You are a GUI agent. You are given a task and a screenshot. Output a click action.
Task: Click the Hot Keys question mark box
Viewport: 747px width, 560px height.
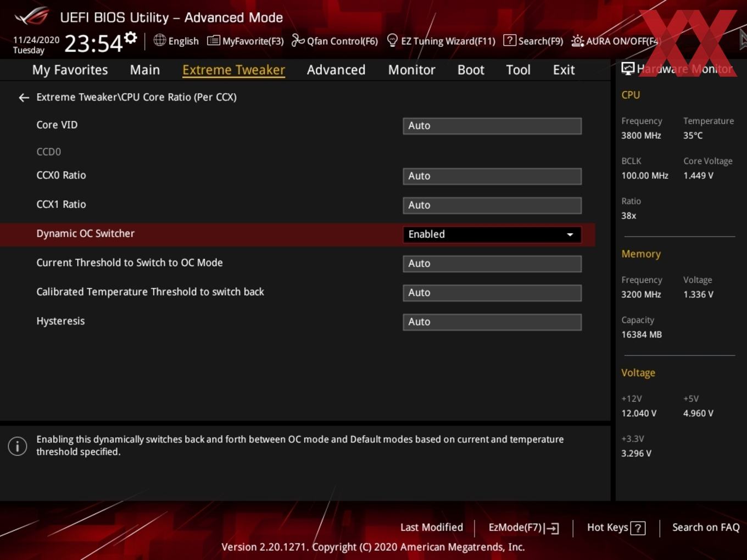click(638, 528)
